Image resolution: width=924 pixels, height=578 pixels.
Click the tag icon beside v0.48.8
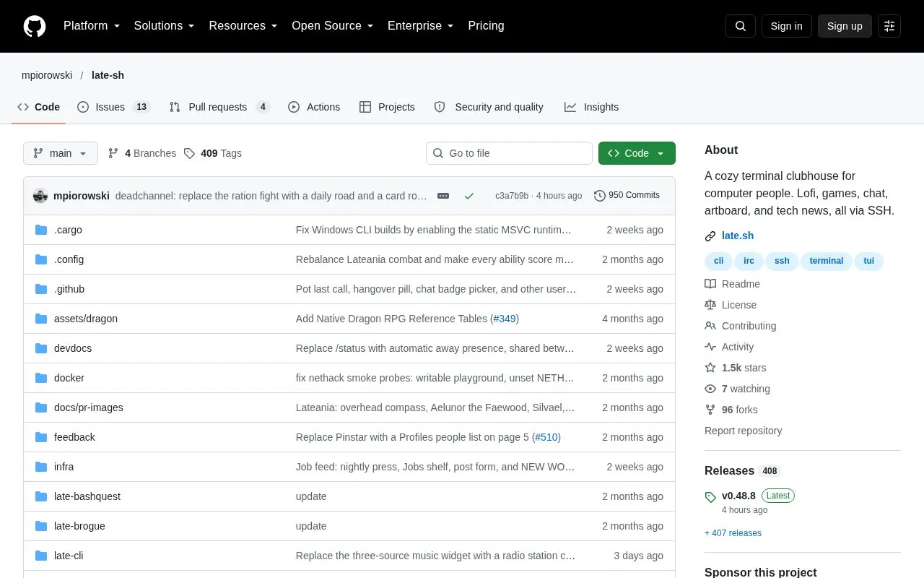(710, 496)
